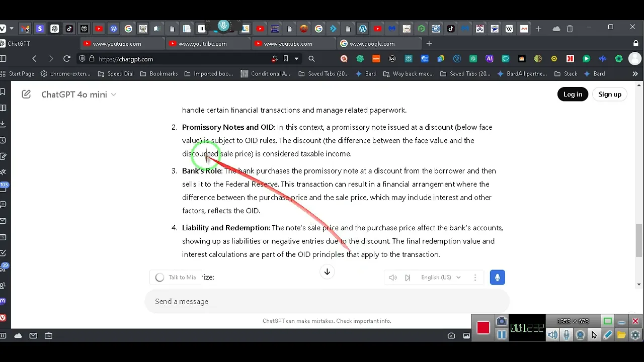Open the Start Page bookmark
644x362 pixels.
pyautogui.click(x=17, y=74)
